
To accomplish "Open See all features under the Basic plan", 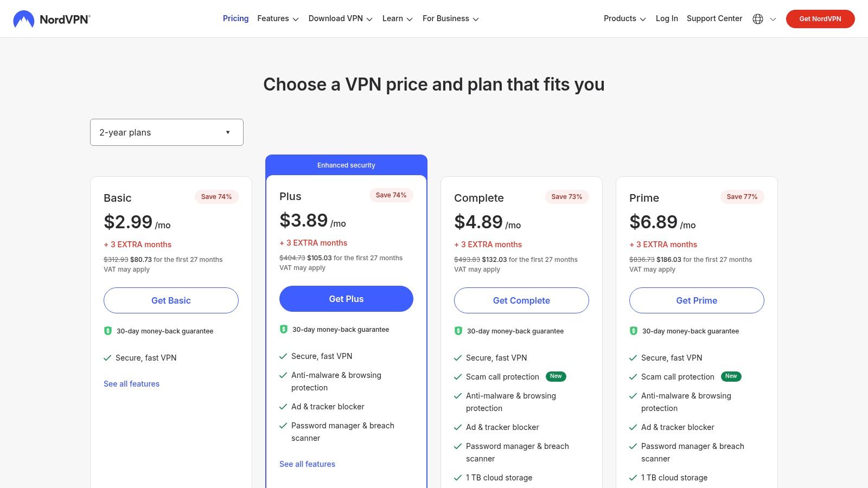I will click(x=131, y=384).
